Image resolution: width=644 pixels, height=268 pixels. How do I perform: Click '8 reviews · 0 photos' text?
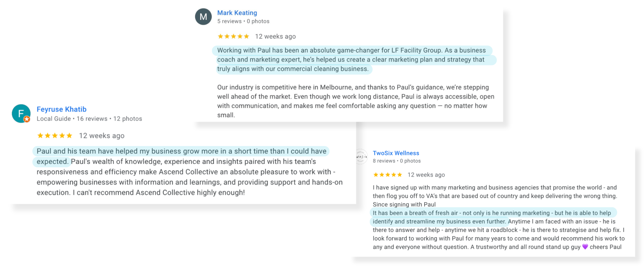(x=396, y=161)
